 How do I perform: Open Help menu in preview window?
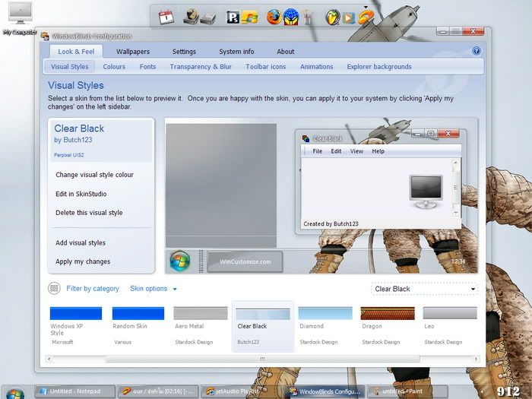(378, 151)
